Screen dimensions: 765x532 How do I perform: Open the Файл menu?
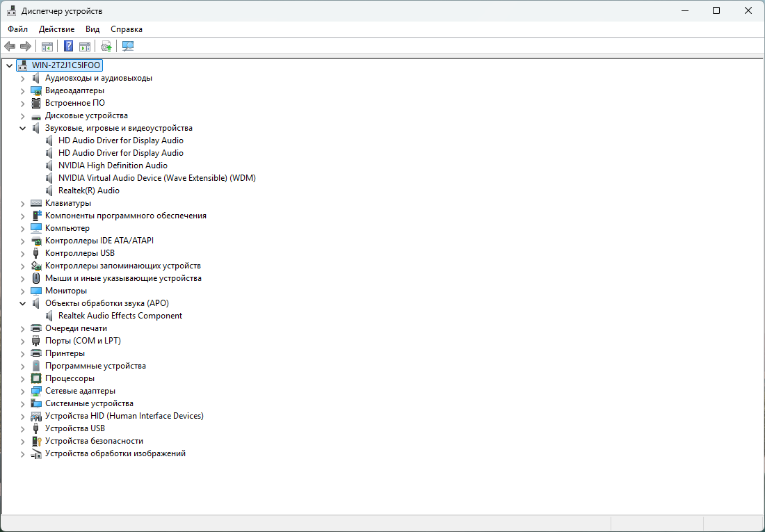pos(17,29)
